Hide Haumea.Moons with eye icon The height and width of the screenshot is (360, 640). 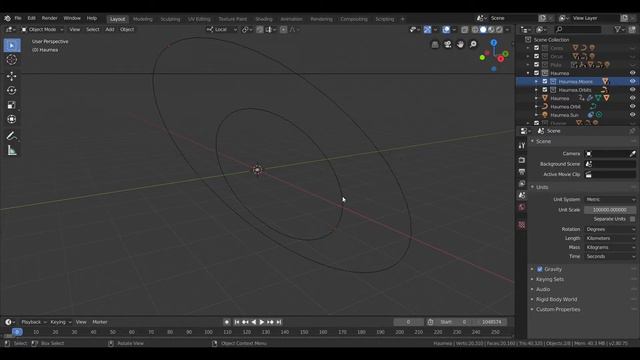[x=632, y=82]
